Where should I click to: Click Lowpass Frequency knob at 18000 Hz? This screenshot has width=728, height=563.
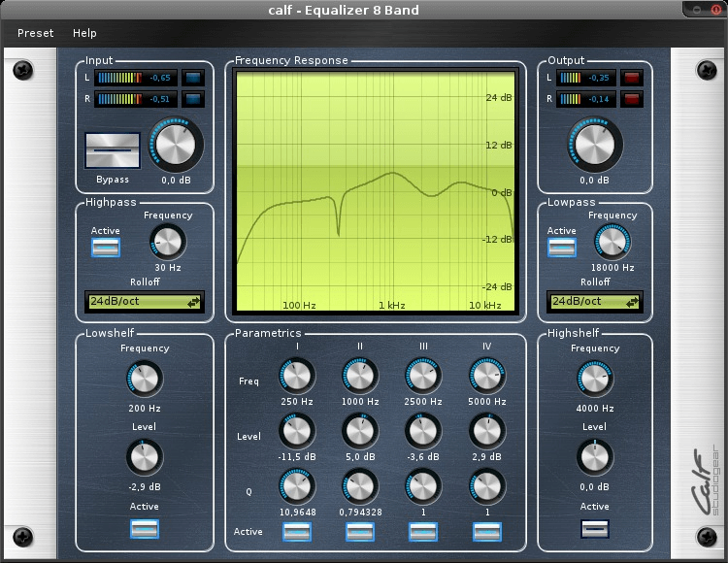612,242
